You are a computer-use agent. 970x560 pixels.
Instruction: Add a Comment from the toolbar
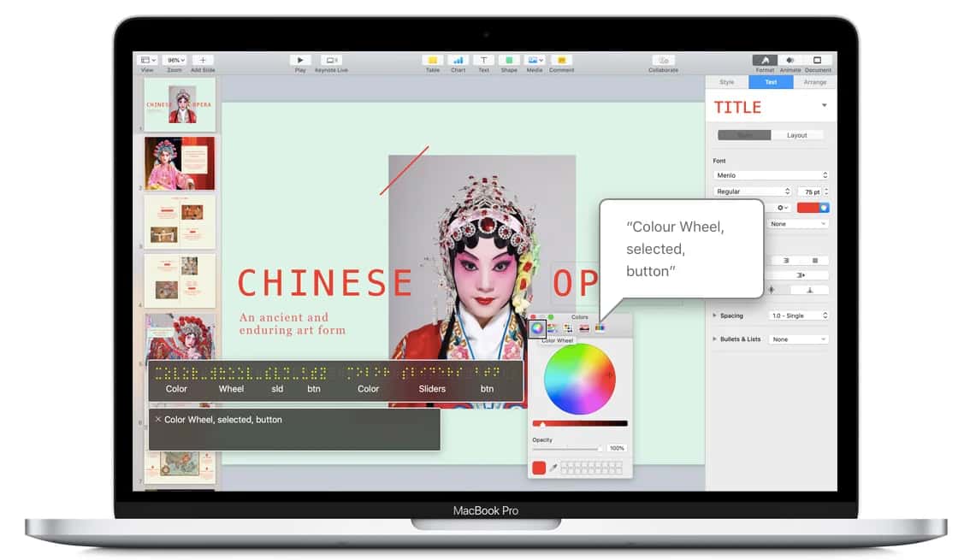click(x=561, y=60)
